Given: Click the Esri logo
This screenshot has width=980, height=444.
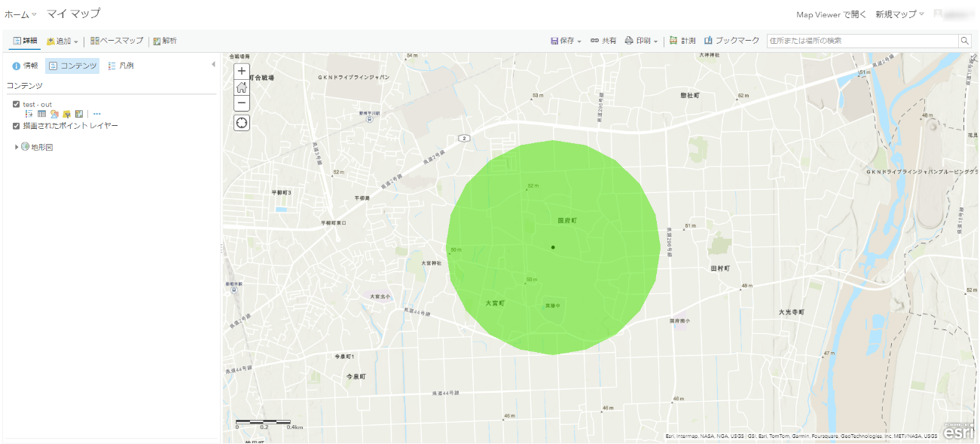Looking at the screenshot, I should tap(959, 430).
